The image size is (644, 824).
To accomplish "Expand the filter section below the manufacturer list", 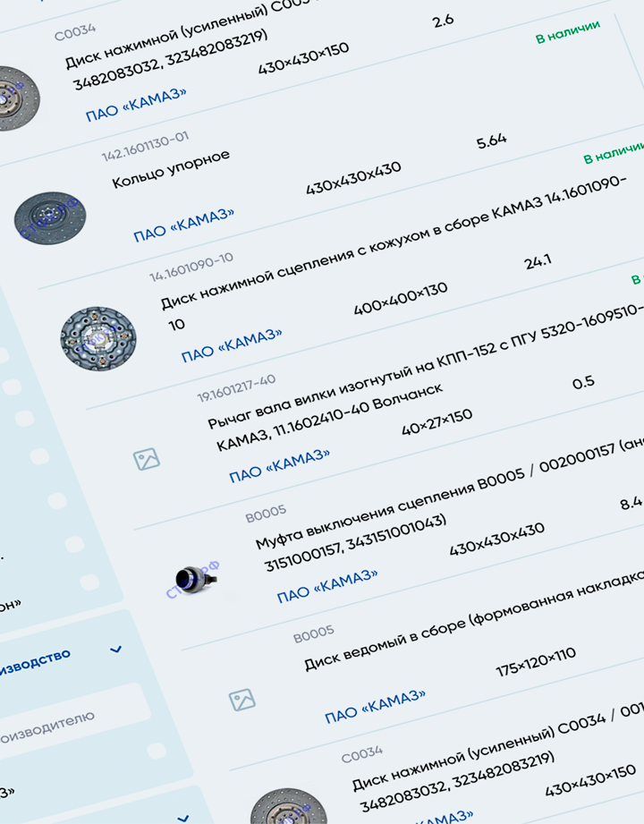I will (182, 817).
